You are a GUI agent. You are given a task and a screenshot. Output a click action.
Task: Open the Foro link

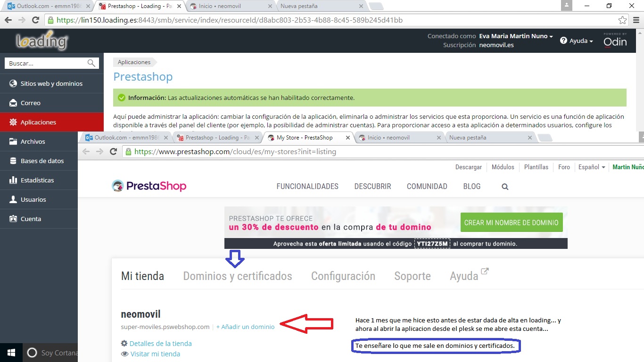[564, 167]
